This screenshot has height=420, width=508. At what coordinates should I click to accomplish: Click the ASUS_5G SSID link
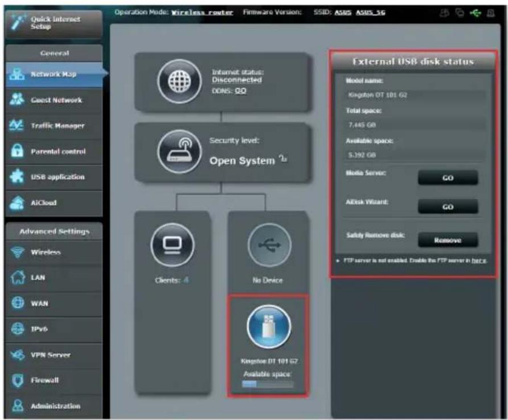tap(371, 13)
